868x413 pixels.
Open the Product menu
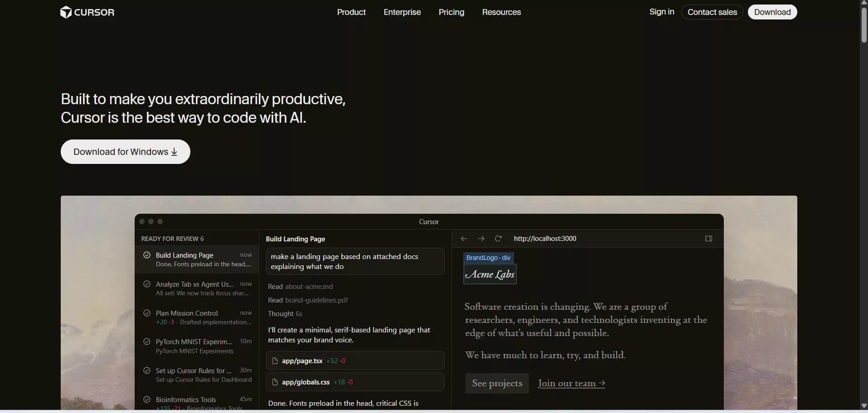click(x=351, y=12)
